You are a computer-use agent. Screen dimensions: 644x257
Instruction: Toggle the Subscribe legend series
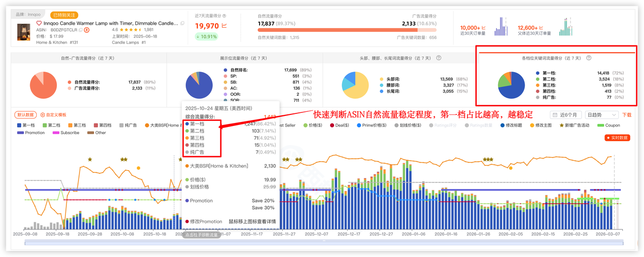tap(66, 133)
